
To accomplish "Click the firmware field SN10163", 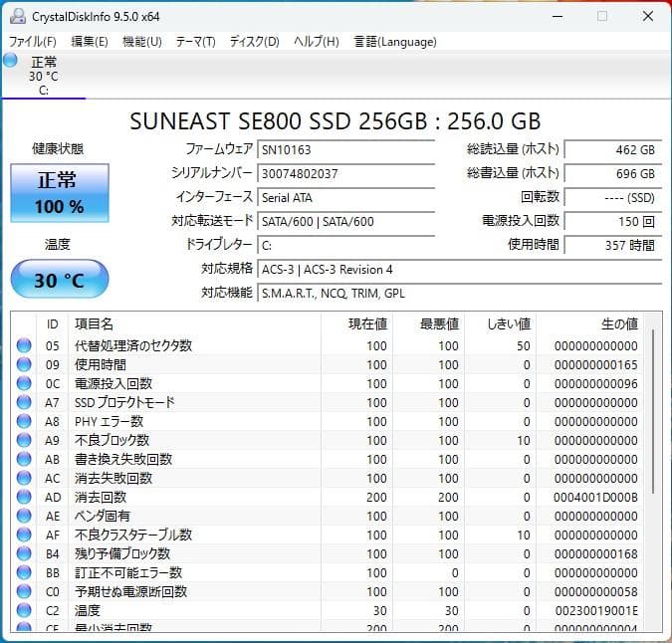I will (345, 150).
